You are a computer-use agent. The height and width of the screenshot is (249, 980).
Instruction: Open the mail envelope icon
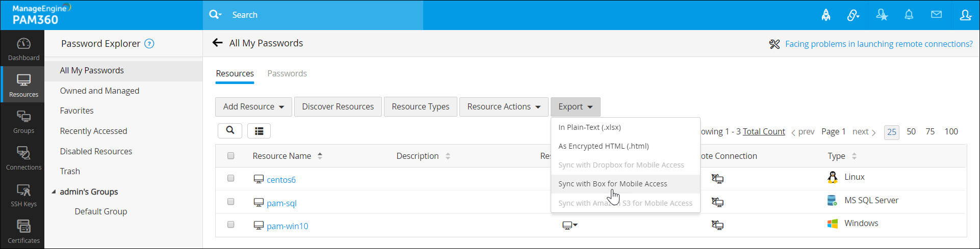[x=936, y=15]
